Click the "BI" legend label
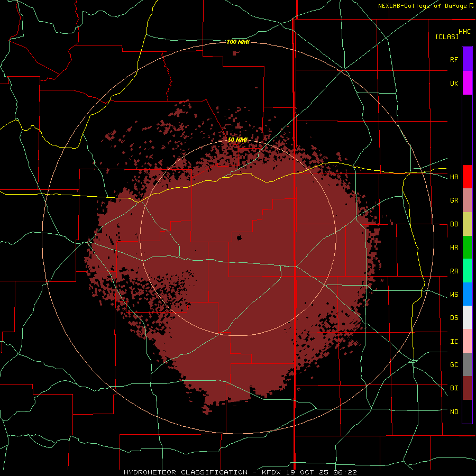This screenshot has height=476, width=476. click(454, 388)
